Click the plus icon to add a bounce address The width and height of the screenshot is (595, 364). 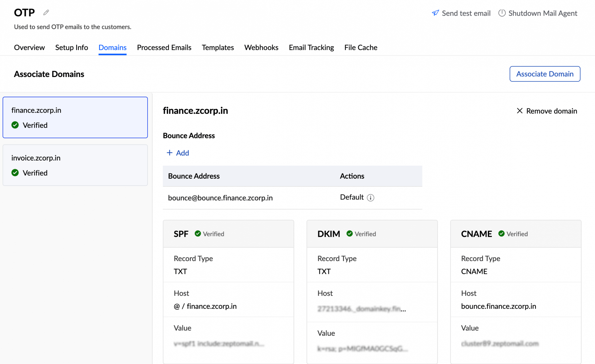[x=169, y=153]
